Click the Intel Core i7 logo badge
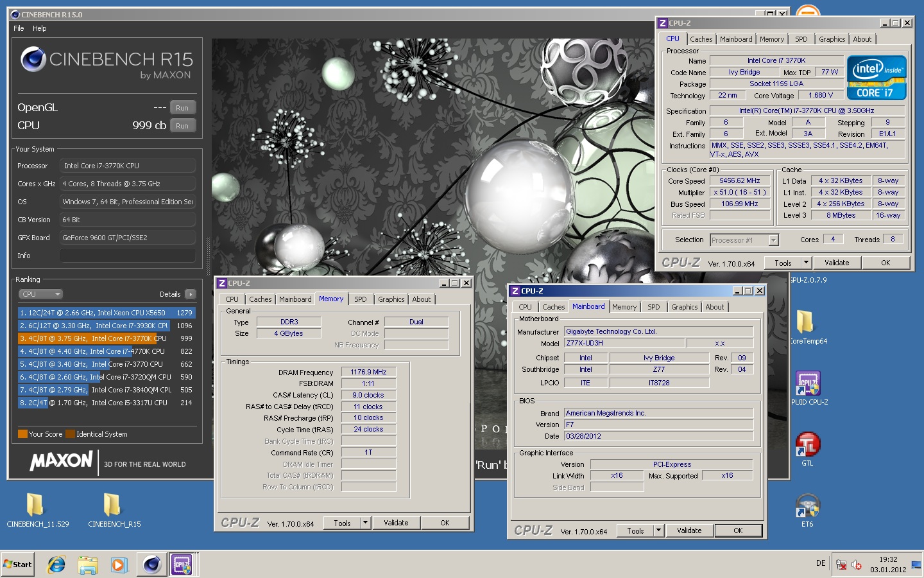The width and height of the screenshot is (924, 578). [877, 78]
